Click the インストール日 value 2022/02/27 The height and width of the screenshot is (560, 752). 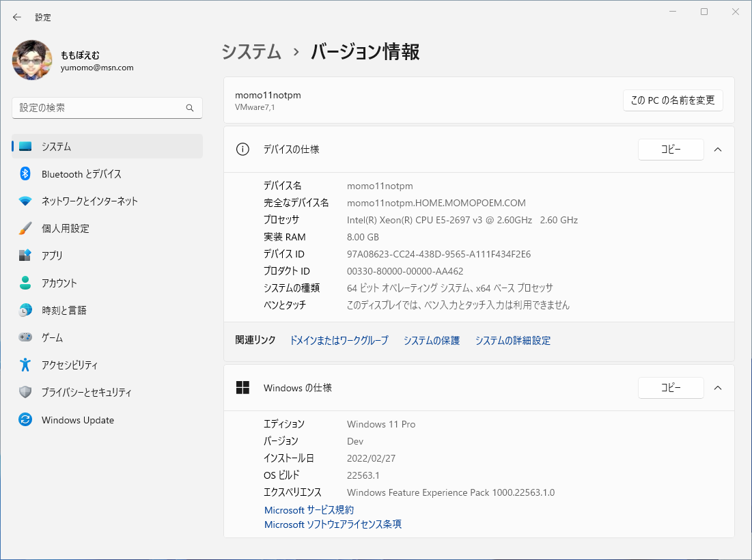point(371,458)
